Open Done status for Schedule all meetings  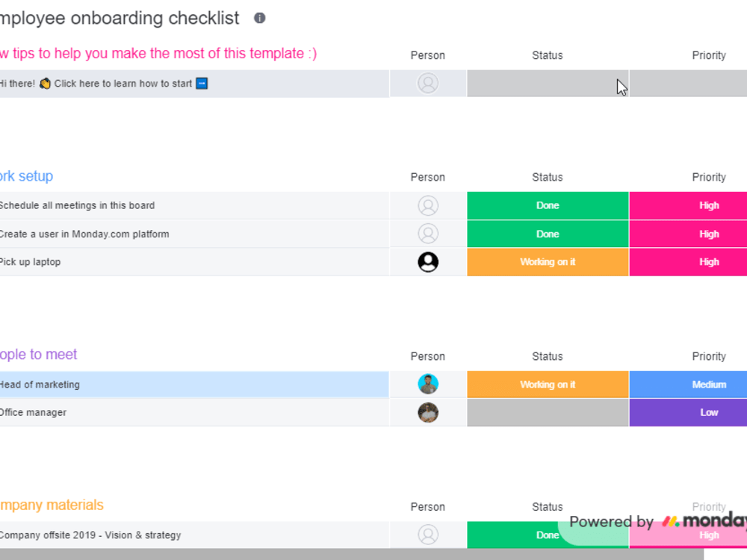[548, 206]
